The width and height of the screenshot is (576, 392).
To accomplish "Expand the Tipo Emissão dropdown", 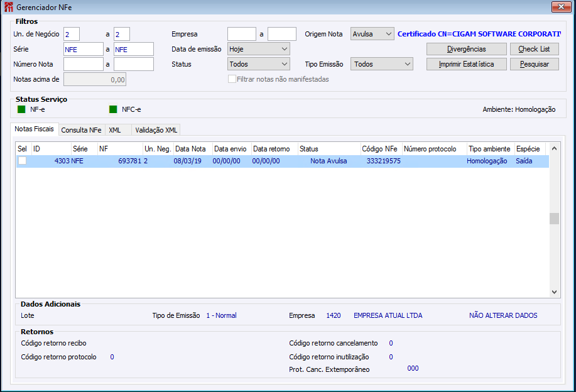I will 382,64.
